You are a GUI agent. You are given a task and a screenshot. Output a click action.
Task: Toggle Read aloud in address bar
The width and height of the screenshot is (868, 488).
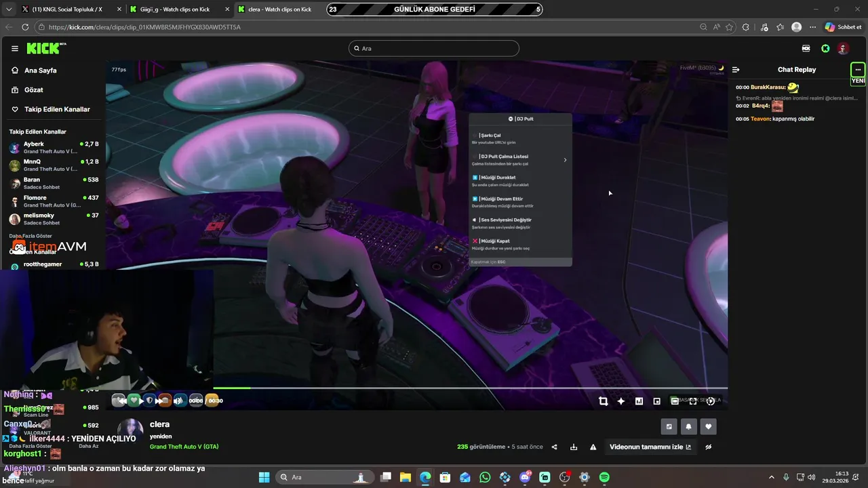click(x=717, y=27)
